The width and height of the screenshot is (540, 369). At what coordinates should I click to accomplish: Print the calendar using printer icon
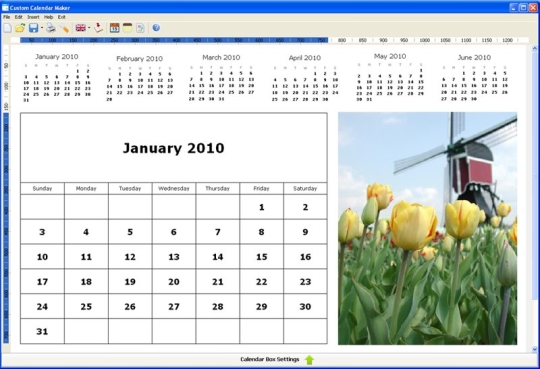point(51,28)
